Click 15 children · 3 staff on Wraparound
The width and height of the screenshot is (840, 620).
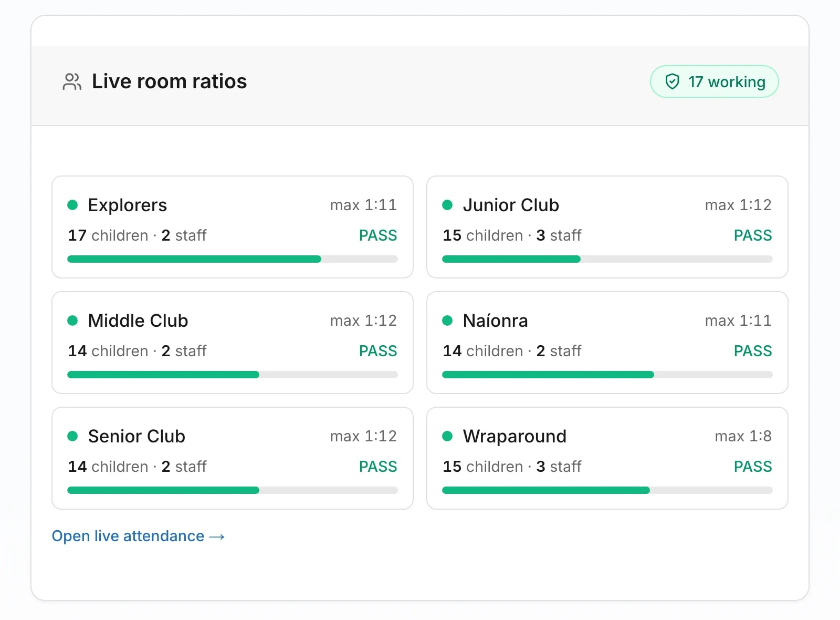(512, 467)
